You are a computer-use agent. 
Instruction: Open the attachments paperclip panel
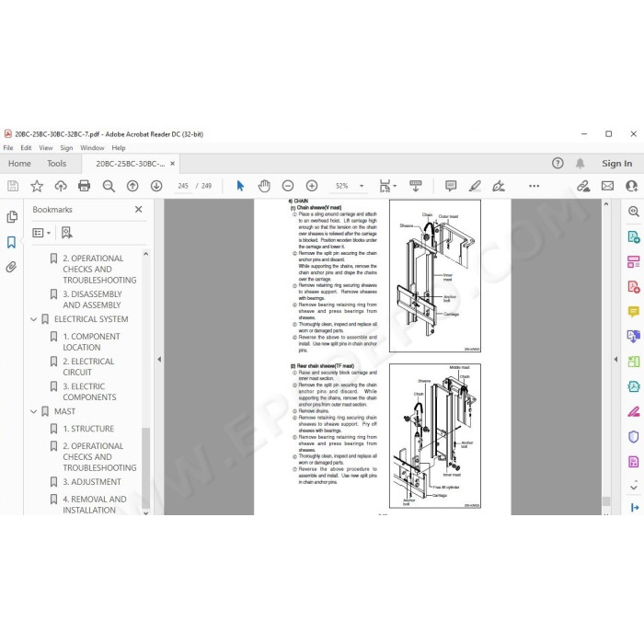(x=11, y=267)
